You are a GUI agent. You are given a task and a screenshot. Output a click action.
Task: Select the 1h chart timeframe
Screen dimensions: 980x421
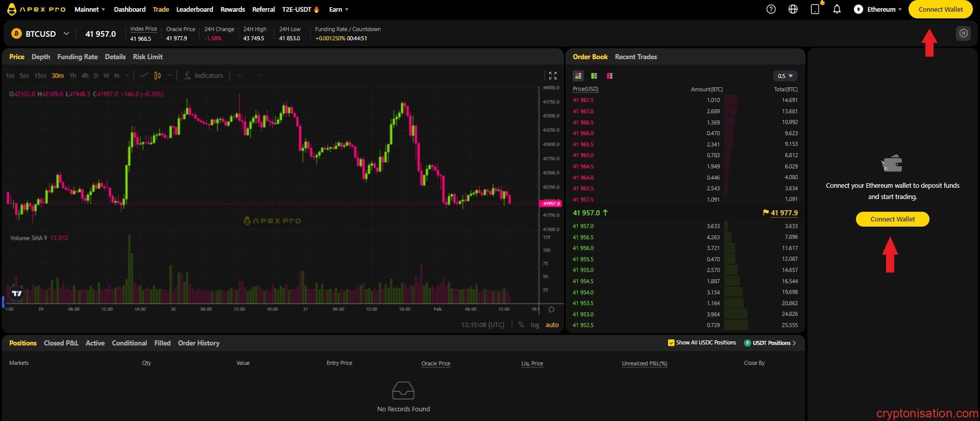72,76
